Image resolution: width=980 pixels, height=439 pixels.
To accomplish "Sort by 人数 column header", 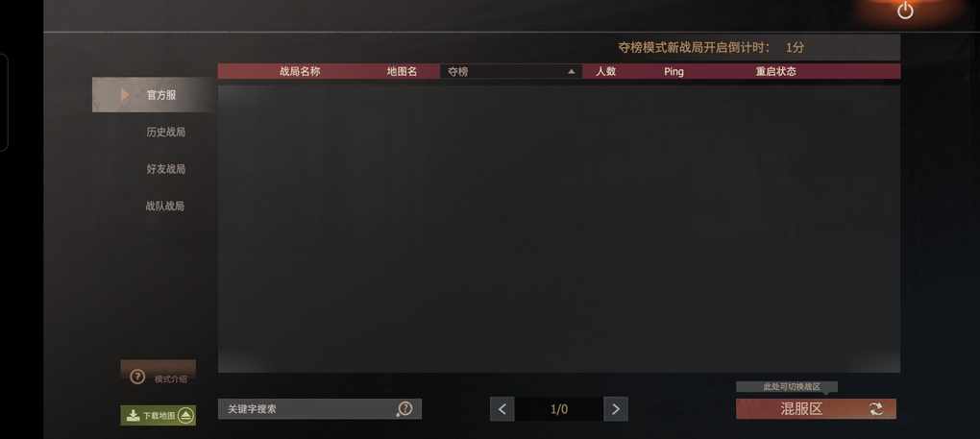I will 605,71.
